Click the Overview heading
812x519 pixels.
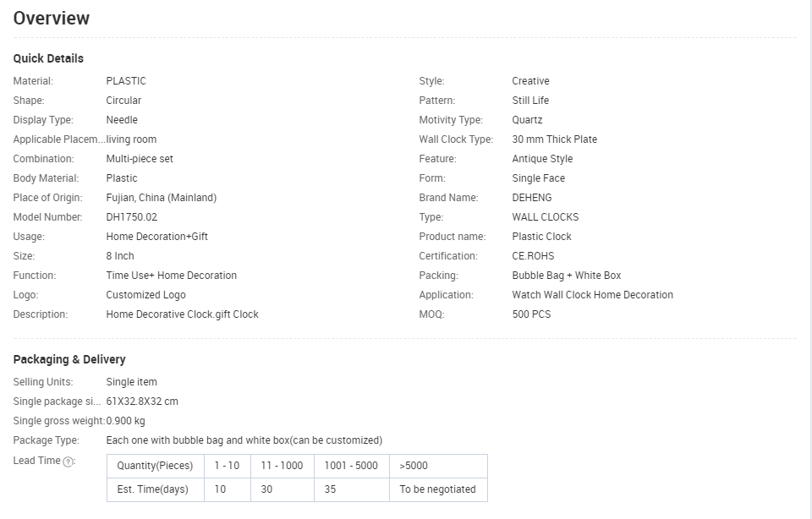pyautogui.click(x=52, y=19)
